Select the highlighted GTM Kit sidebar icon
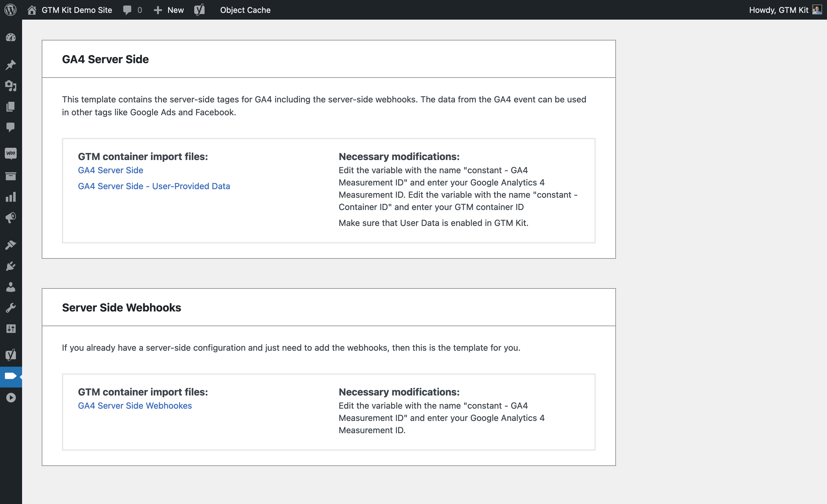This screenshot has height=504, width=827. click(11, 376)
